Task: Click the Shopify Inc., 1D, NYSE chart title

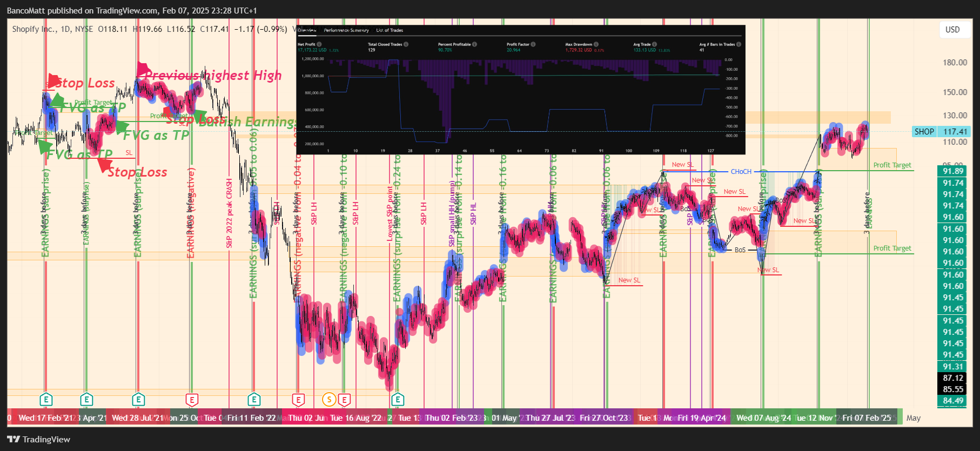Action: 52,29
